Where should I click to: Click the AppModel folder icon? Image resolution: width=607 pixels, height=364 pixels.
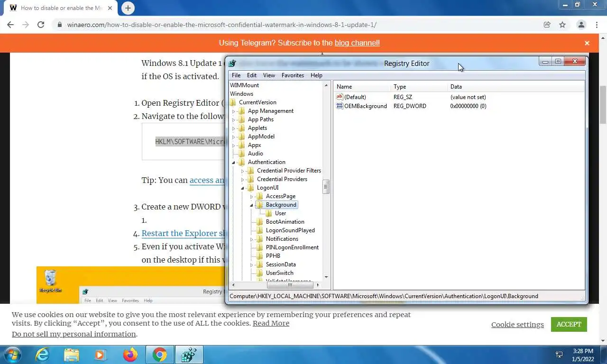pos(242,136)
